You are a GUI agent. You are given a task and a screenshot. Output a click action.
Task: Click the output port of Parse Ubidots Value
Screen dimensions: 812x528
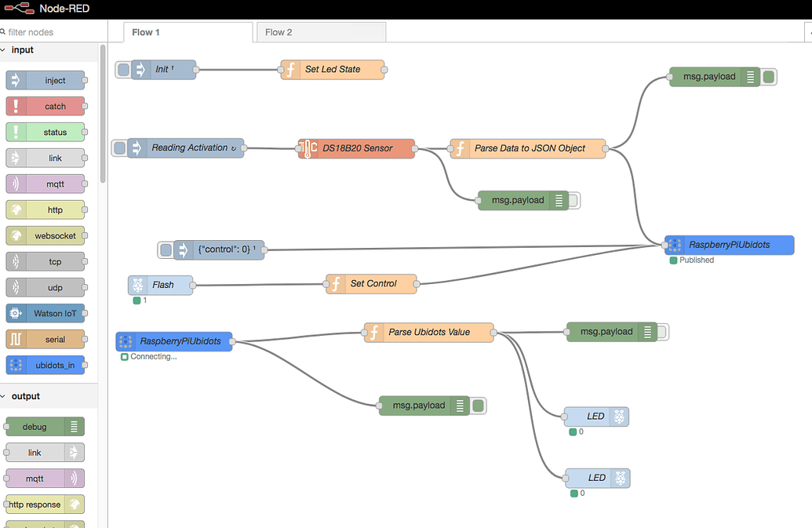click(x=493, y=333)
